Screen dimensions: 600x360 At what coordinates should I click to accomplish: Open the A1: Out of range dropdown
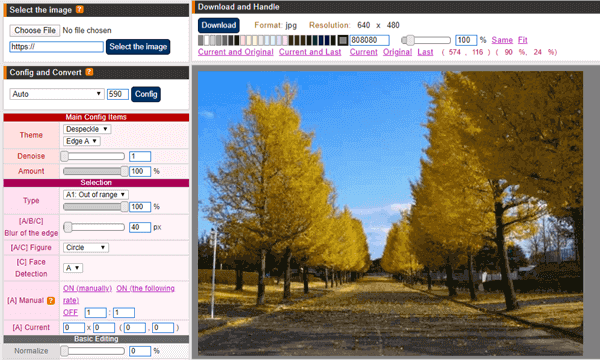coord(96,194)
